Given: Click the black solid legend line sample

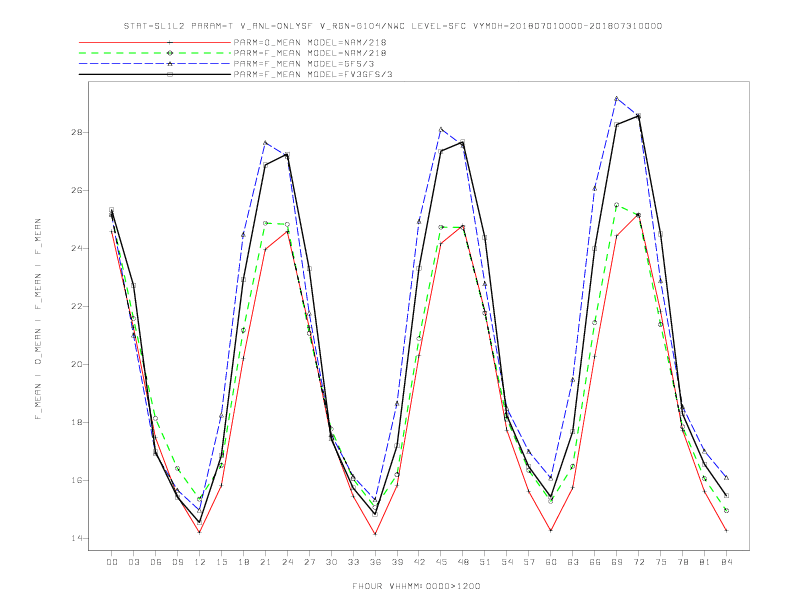Looking at the screenshot, I should (155, 74).
